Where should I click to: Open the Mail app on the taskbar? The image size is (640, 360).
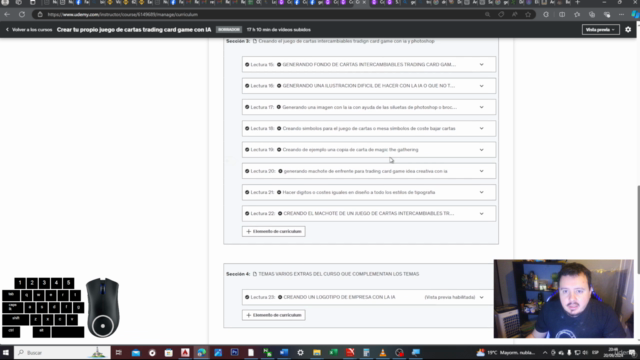(x=136, y=353)
